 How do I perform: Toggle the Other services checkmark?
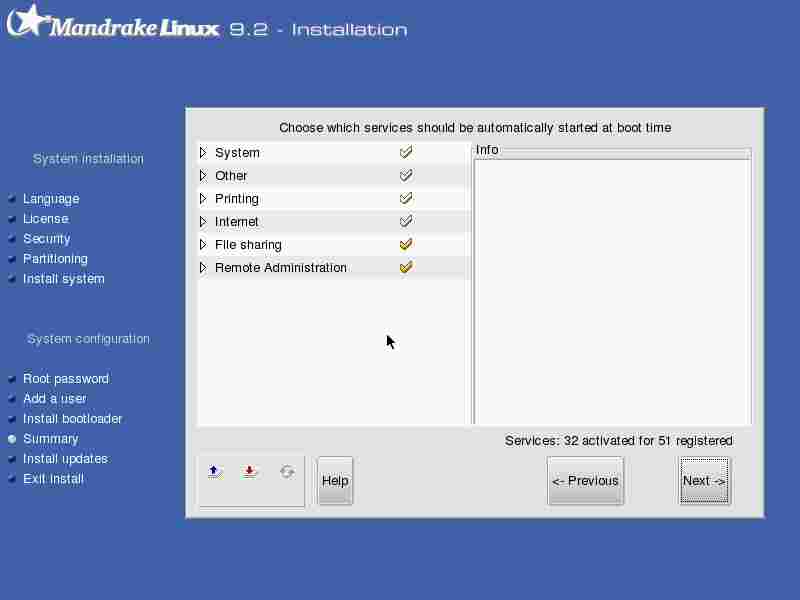(406, 176)
